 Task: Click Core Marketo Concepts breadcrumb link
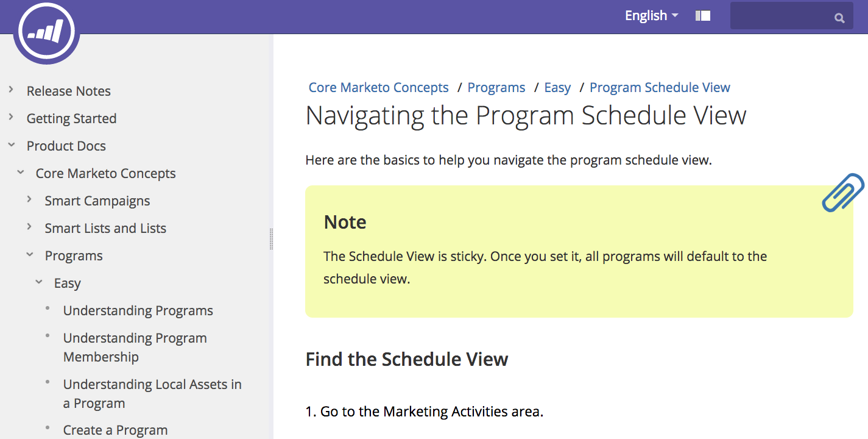[x=378, y=88]
